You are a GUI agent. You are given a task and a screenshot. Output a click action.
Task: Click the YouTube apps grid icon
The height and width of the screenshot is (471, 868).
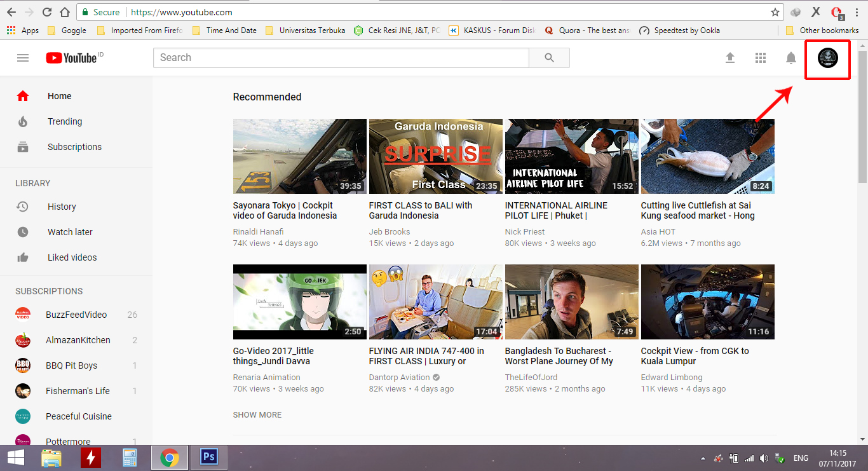(760, 57)
